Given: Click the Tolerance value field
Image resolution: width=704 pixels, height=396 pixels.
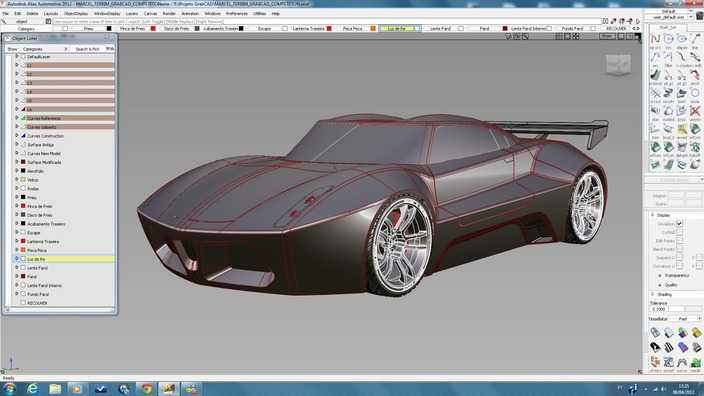Looking at the screenshot, I should click(x=659, y=309).
